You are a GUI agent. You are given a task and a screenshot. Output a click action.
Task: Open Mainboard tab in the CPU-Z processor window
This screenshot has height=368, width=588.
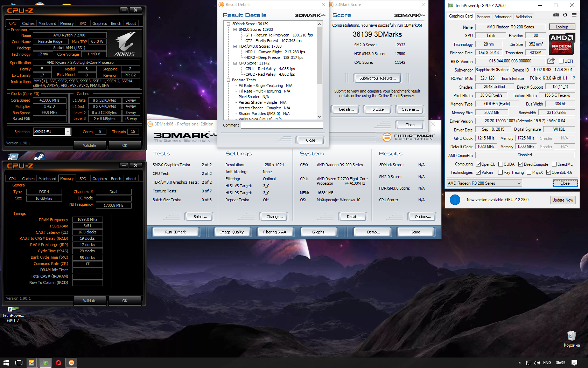coord(47,23)
